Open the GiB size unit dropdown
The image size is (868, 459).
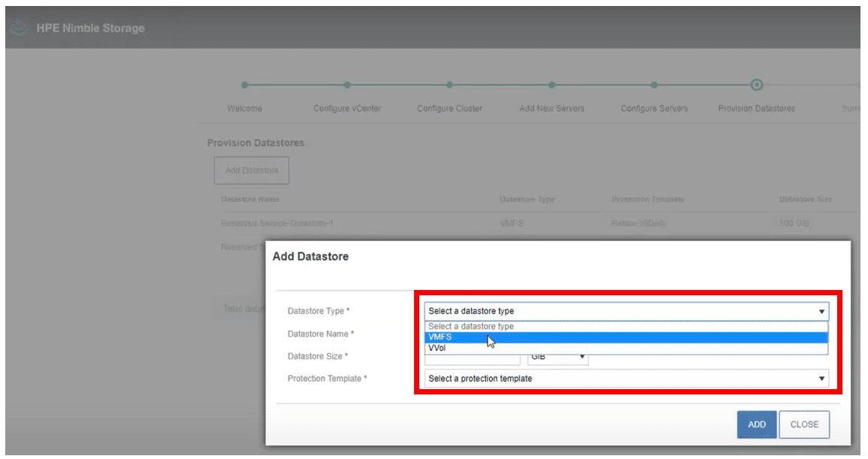pyautogui.click(x=558, y=358)
